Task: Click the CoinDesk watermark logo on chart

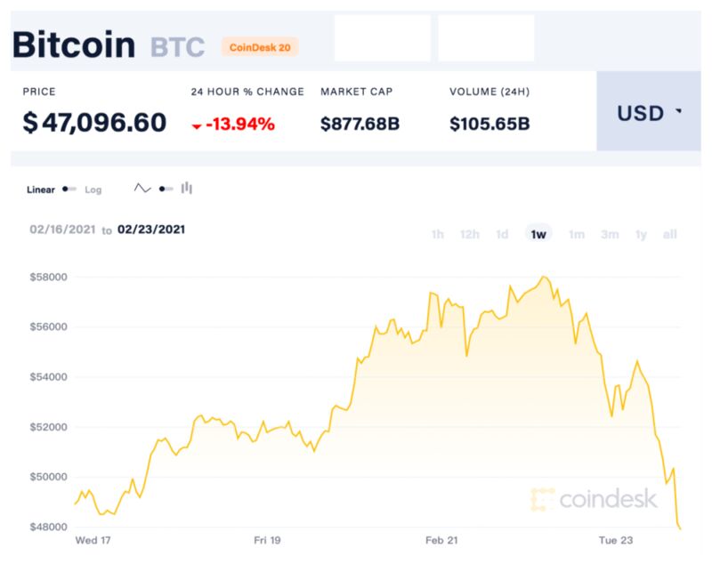Action: (x=593, y=499)
